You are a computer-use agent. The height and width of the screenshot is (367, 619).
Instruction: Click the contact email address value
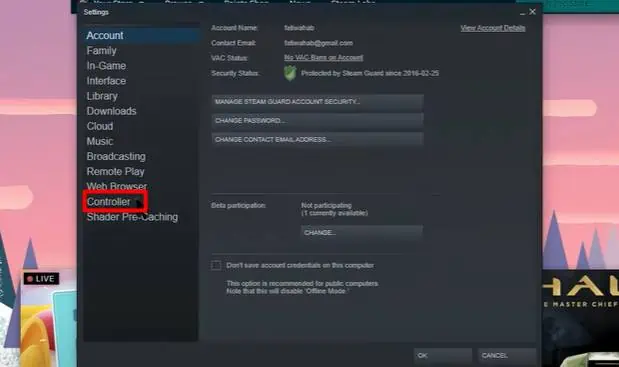point(319,43)
